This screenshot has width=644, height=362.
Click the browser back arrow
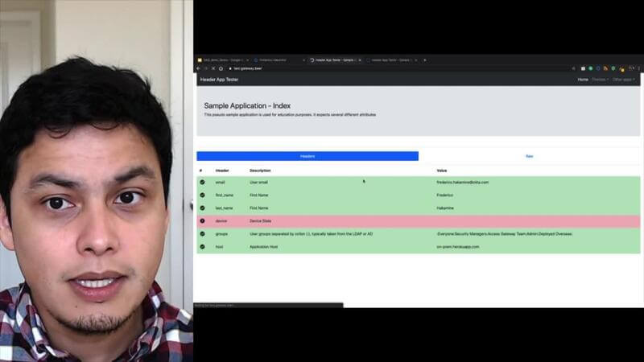coord(198,68)
